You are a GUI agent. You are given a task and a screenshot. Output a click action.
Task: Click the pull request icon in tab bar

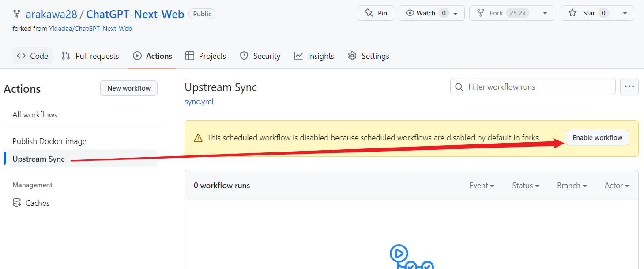(x=66, y=56)
